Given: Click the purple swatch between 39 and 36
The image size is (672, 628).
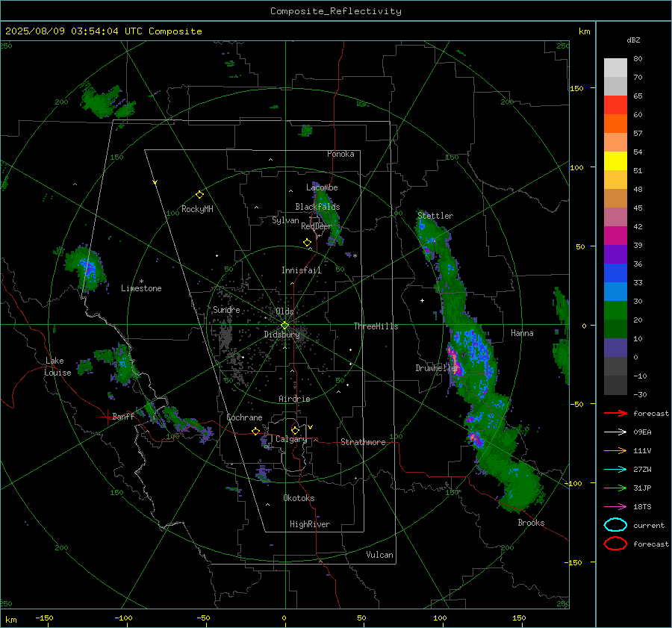Looking at the screenshot, I should tap(615, 254).
